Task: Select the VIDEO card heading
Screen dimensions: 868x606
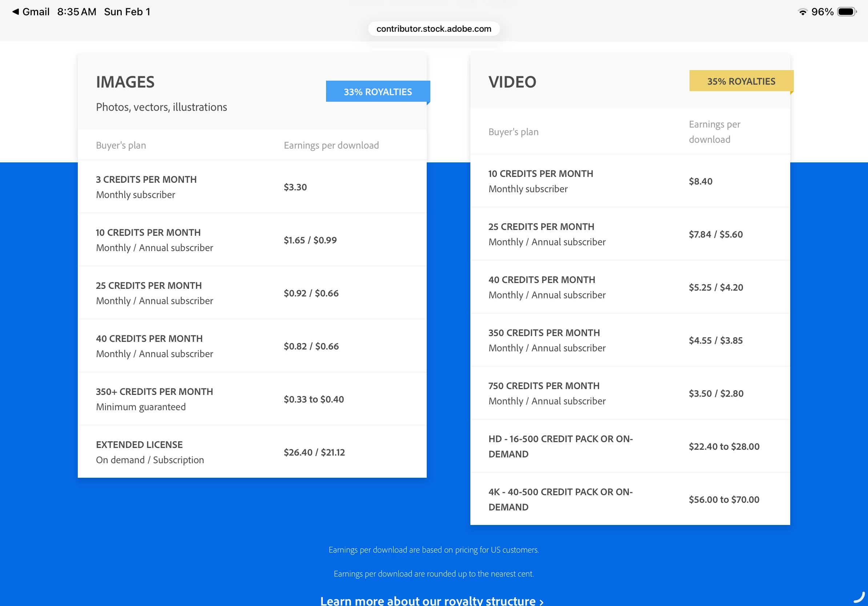Action: point(512,82)
